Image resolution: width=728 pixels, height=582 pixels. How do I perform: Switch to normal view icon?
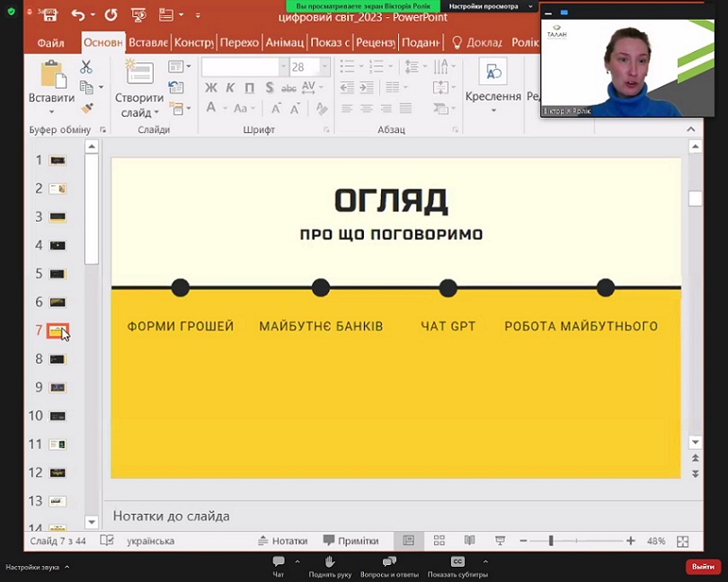409,541
